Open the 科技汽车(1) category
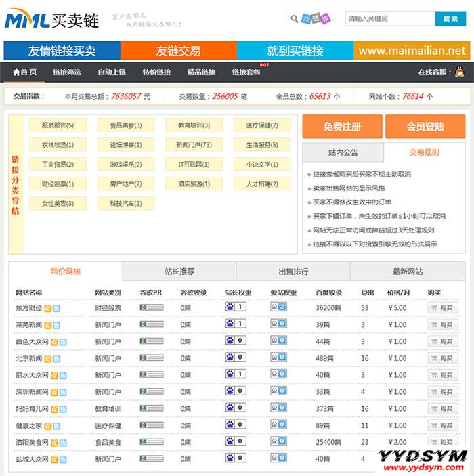 126,203
